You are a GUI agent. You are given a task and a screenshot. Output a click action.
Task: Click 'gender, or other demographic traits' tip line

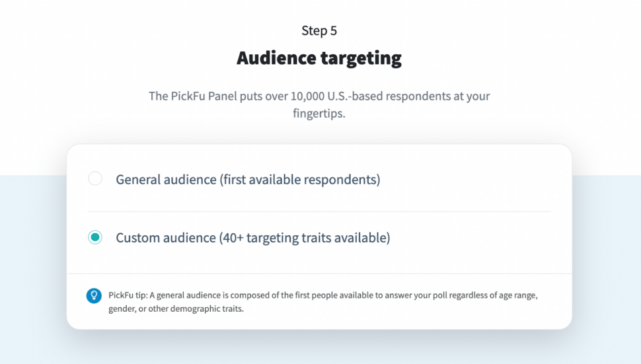pyautogui.click(x=176, y=309)
